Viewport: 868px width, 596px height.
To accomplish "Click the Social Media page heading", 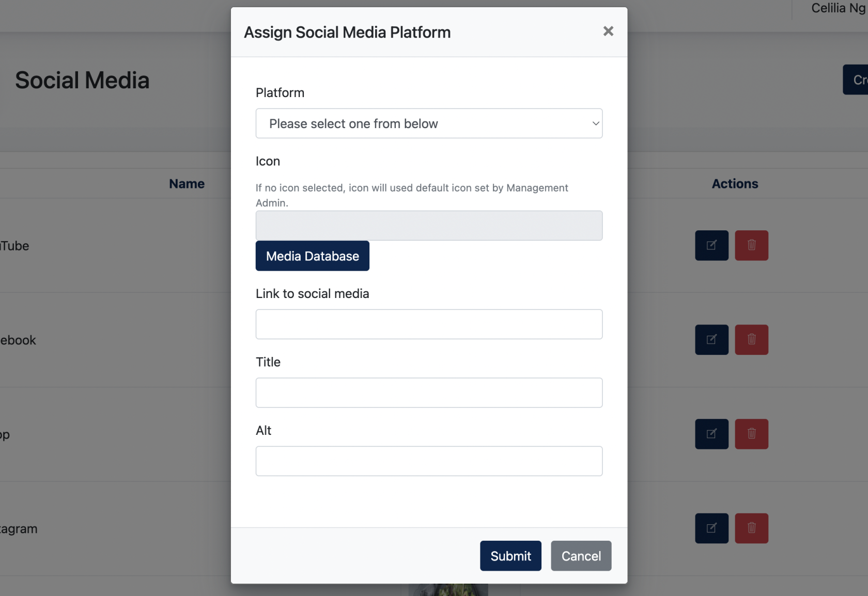I will click(82, 80).
